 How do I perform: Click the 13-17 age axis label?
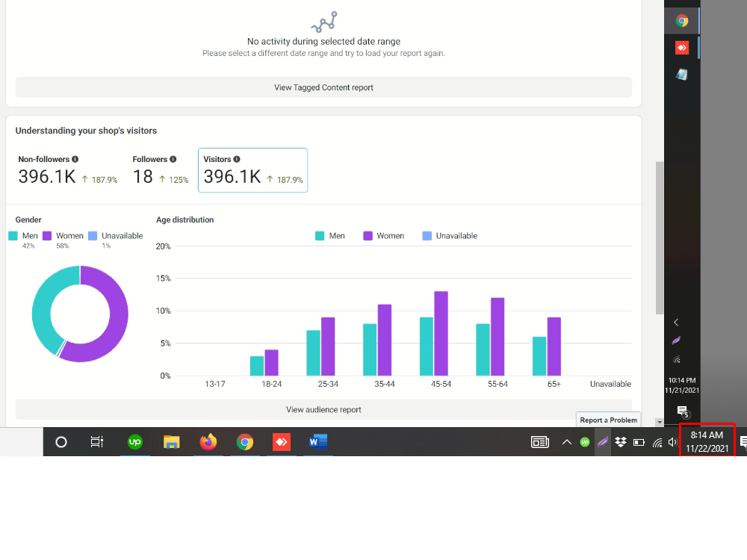coord(215,384)
